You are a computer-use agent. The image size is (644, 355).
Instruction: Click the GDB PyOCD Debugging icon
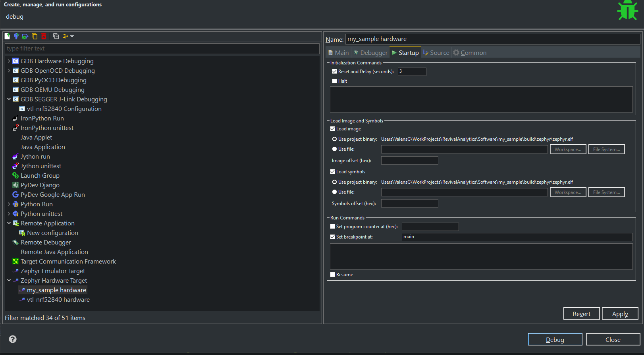pyautogui.click(x=15, y=80)
